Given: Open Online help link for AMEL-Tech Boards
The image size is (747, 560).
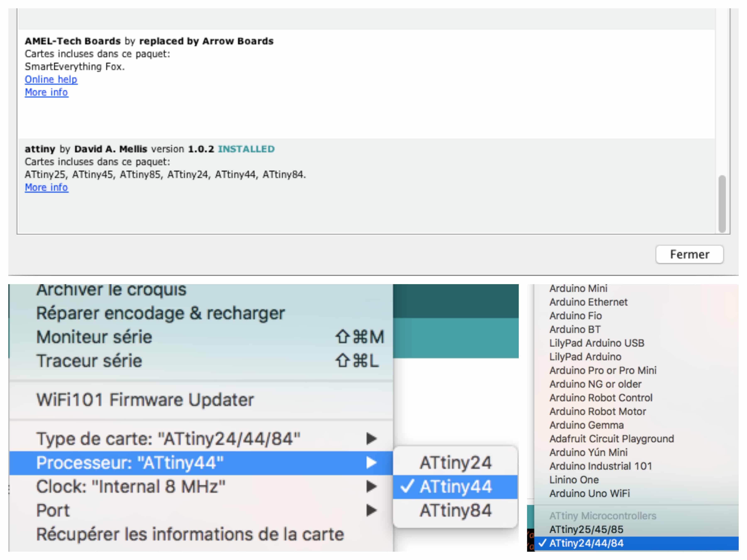Looking at the screenshot, I should point(51,79).
